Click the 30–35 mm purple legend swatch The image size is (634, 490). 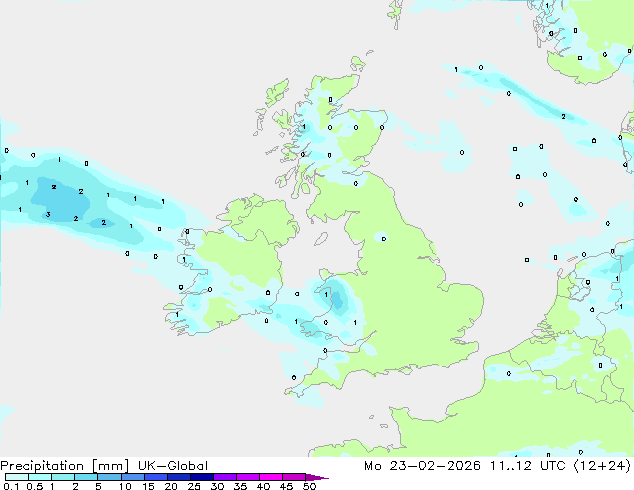click(225, 477)
